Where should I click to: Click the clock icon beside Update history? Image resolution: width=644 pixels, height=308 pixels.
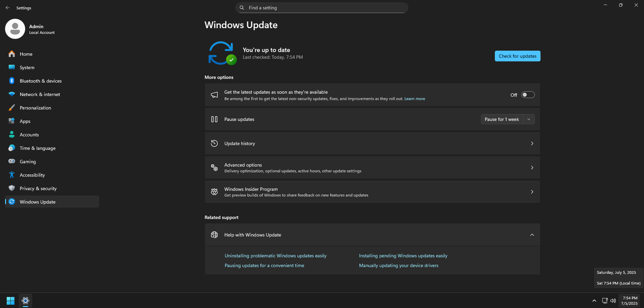tap(214, 143)
